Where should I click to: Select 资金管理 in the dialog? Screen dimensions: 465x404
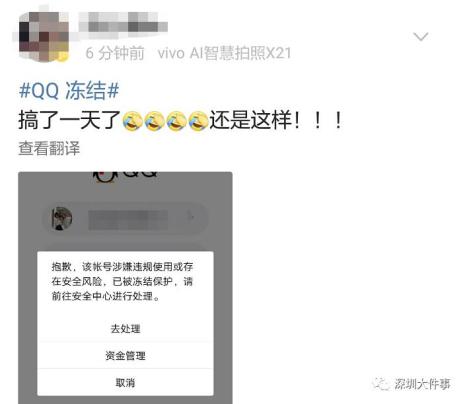click(125, 356)
